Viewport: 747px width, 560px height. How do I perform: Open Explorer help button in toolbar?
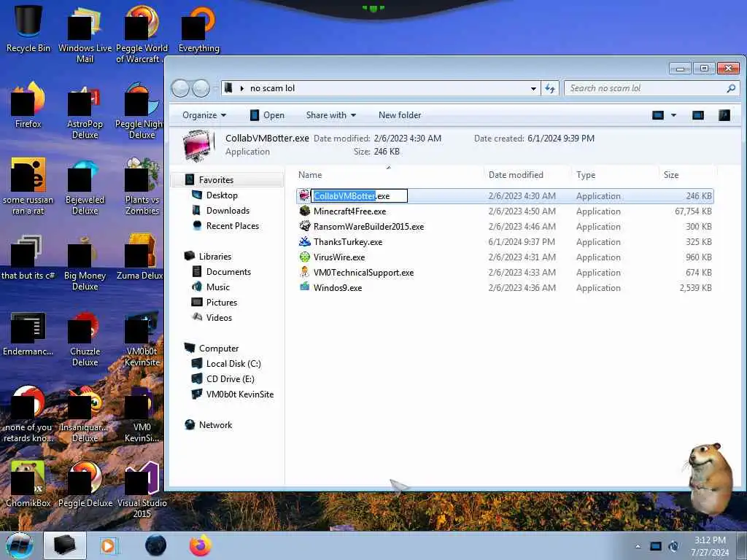point(724,115)
